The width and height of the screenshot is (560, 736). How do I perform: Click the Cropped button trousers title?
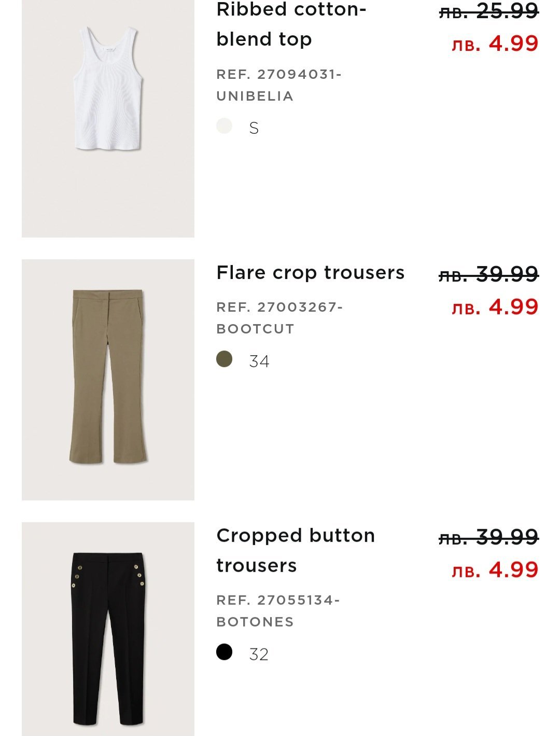(x=295, y=550)
